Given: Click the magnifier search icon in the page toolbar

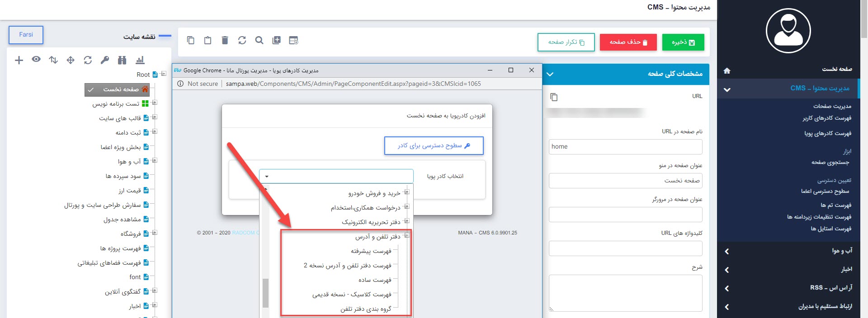Looking at the screenshot, I should [x=259, y=40].
